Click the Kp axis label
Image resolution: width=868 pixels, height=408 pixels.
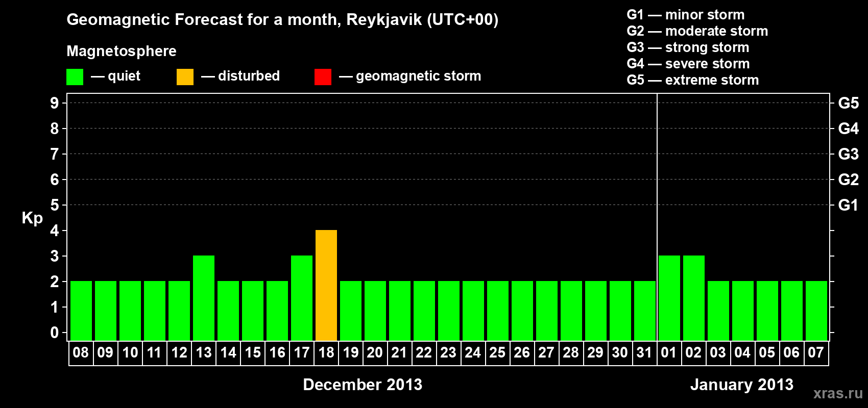tap(32, 219)
